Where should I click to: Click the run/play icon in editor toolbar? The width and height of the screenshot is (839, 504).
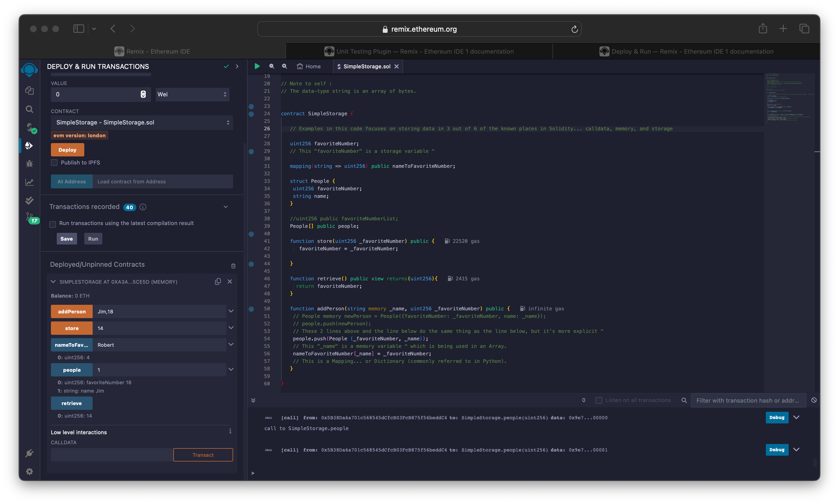[256, 66]
